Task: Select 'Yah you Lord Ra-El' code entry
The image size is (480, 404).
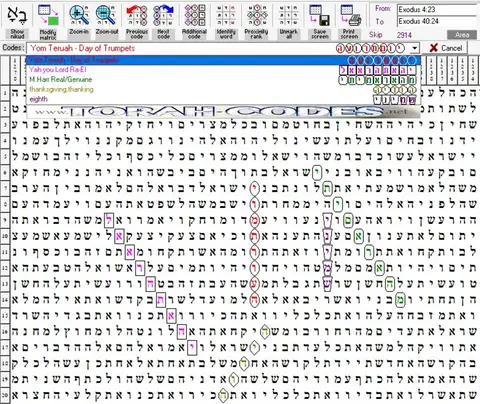Action: tap(223, 70)
